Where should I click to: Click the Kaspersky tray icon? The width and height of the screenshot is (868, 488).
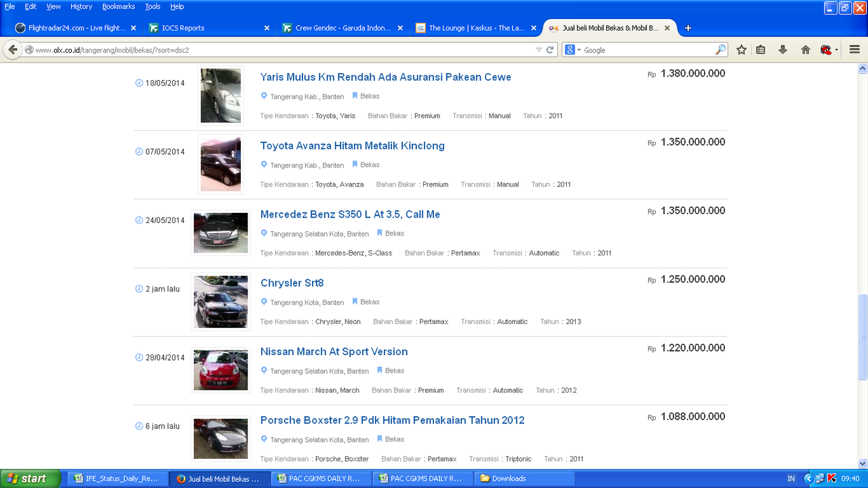[x=831, y=479]
